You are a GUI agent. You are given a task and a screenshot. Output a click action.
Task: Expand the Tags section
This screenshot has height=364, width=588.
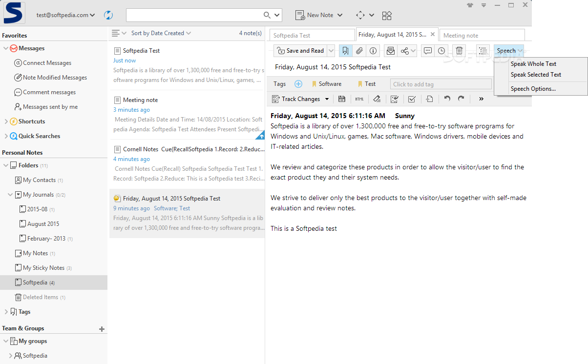[x=6, y=312]
